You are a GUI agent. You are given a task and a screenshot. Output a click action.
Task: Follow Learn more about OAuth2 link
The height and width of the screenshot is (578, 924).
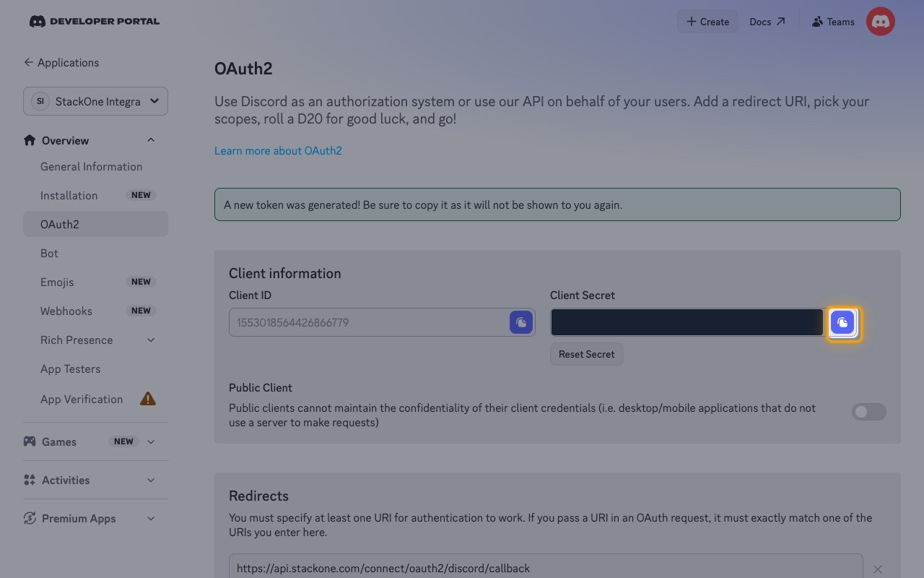[278, 151]
